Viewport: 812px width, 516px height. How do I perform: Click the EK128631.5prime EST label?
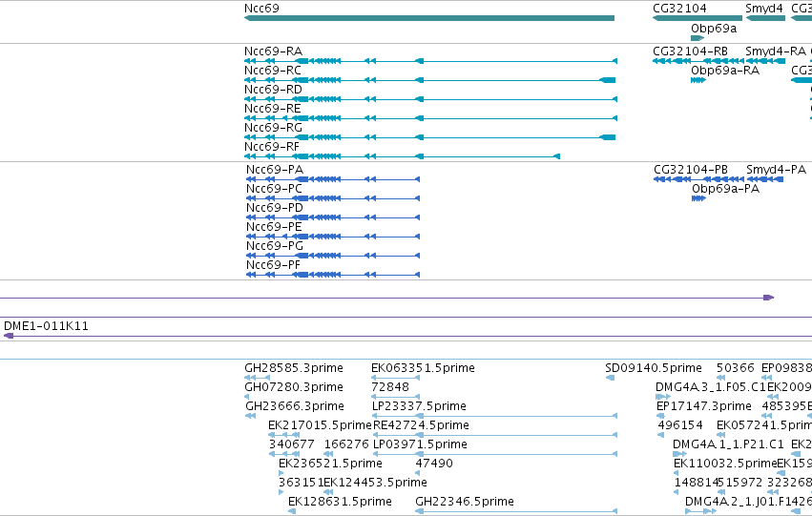pos(341,502)
